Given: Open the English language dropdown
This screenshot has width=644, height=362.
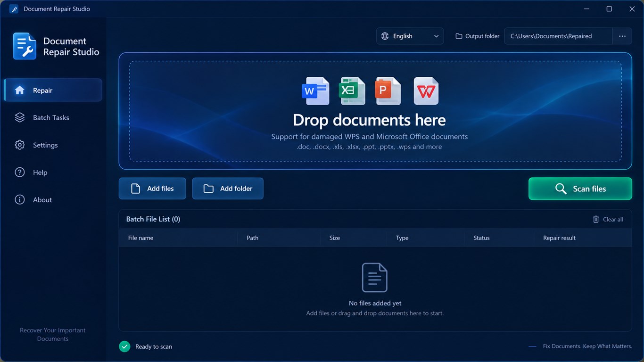Looking at the screenshot, I should click(410, 36).
